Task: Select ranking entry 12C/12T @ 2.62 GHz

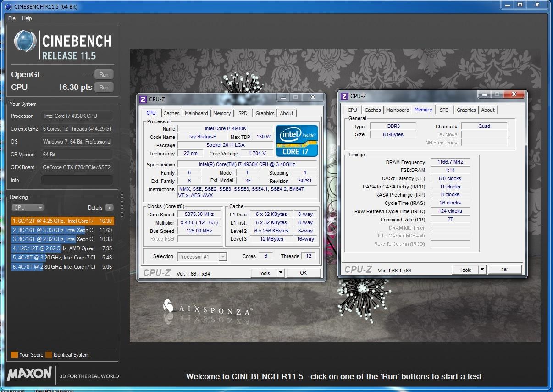Action: pyautogui.click(x=62, y=248)
